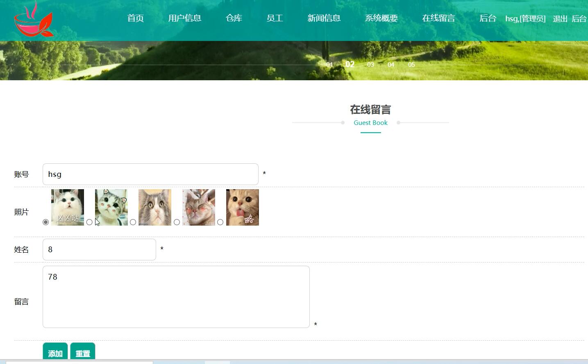Open the 首页 menu item
This screenshot has width=588, height=364.
(x=136, y=18)
